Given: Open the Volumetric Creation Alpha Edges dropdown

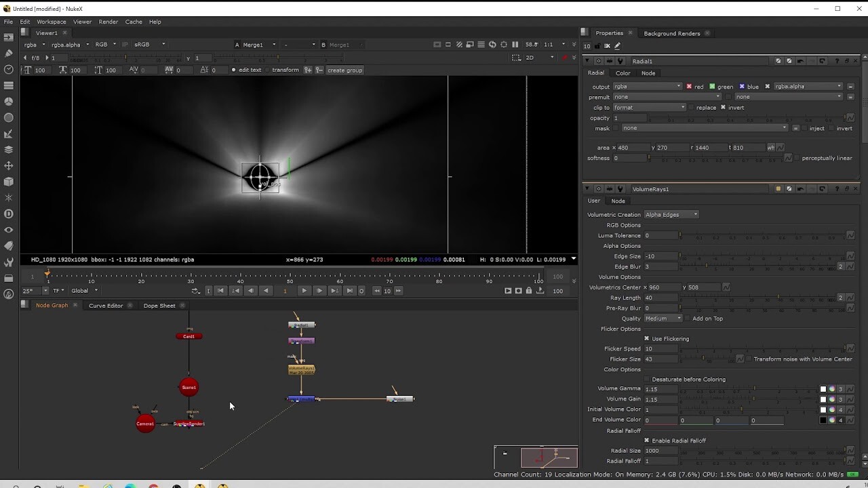Looking at the screenshot, I should coord(670,214).
